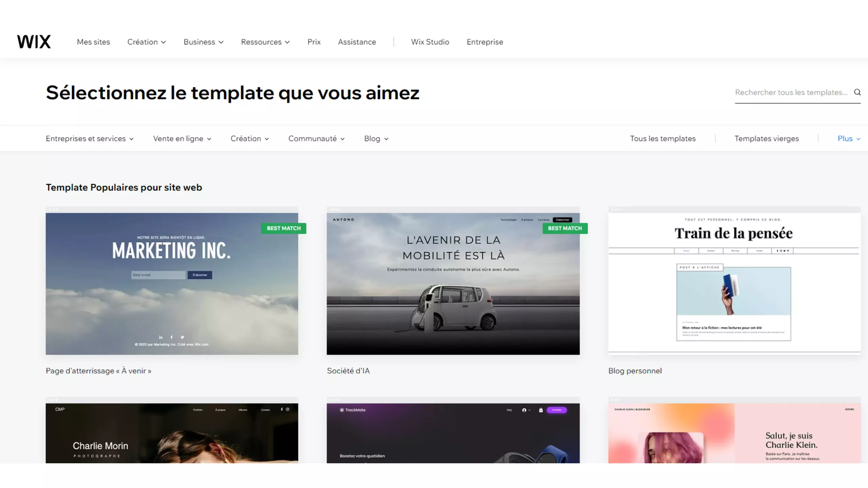Open the Marketing Inc. template thumbnail
This screenshot has width=868, height=488.
172,281
